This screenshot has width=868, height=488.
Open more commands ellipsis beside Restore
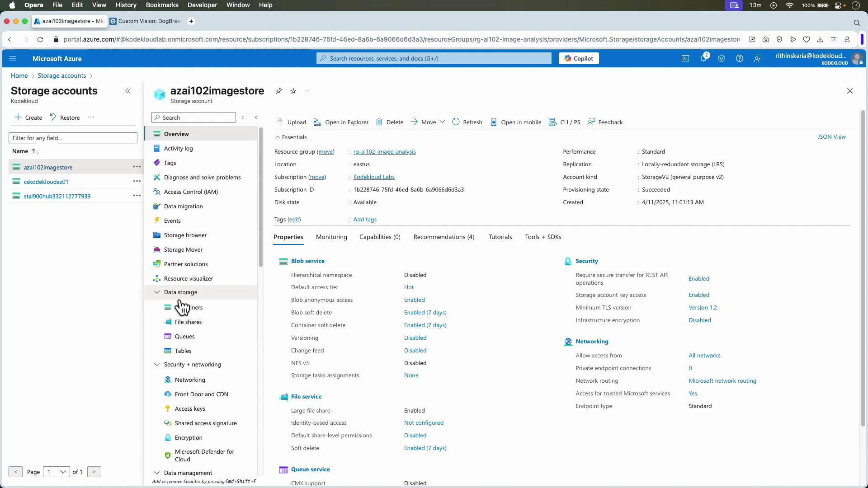(91, 117)
